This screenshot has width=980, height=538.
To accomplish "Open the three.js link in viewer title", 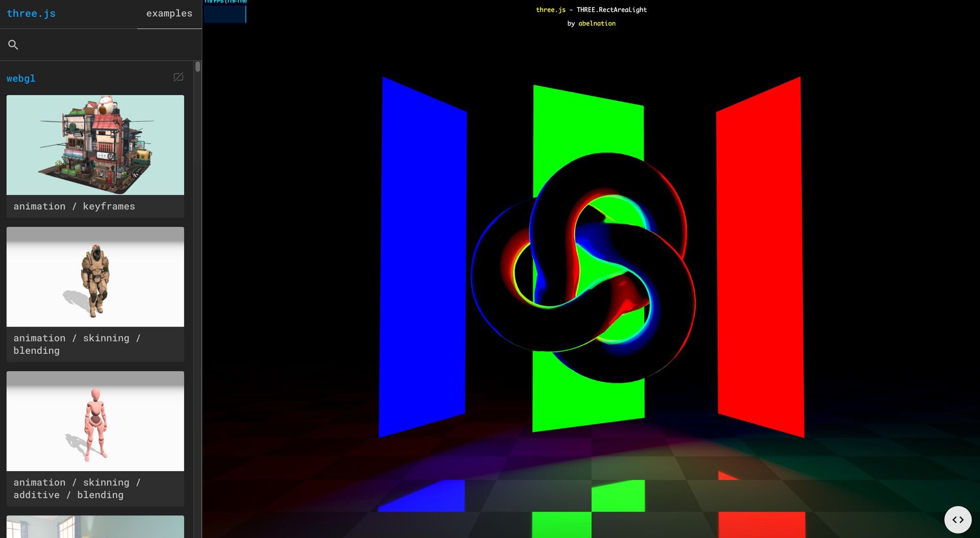I will [551, 10].
